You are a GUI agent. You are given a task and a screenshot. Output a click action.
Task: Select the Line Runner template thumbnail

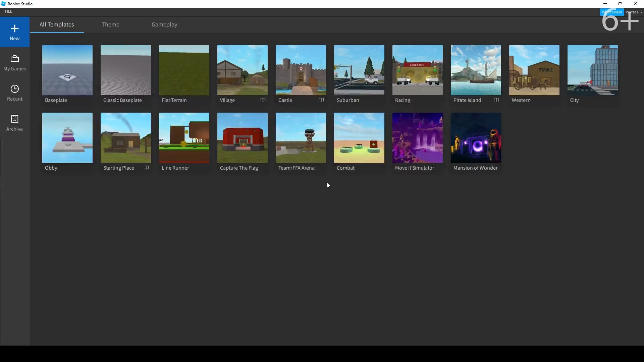(x=184, y=138)
